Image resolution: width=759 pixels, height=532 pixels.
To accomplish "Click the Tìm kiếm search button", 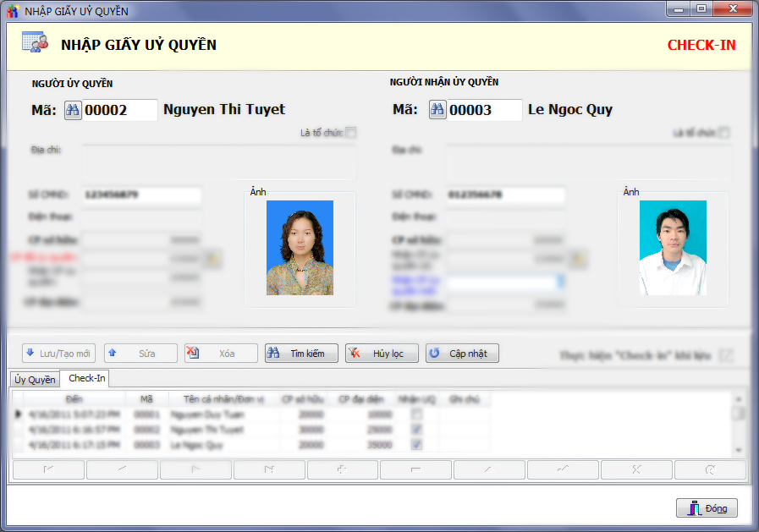I will (301, 354).
